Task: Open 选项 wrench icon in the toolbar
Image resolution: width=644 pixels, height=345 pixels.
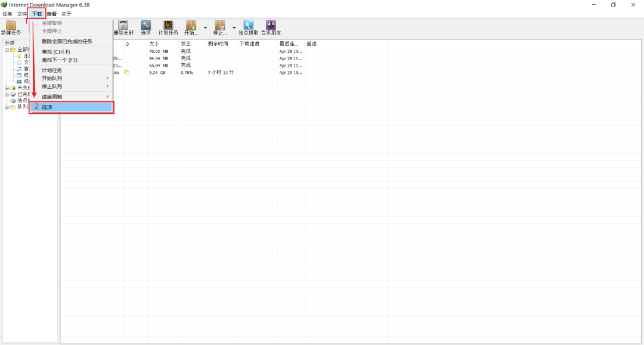Action: coord(146,25)
